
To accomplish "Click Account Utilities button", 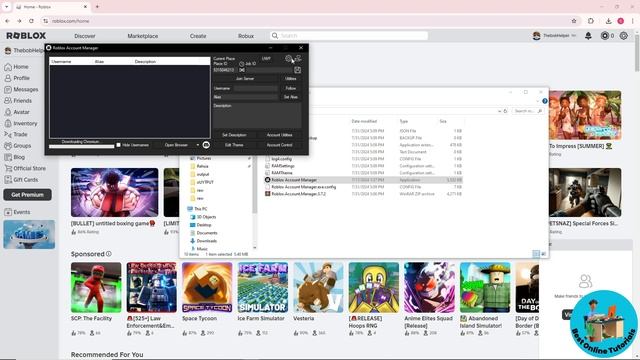I will (x=280, y=135).
